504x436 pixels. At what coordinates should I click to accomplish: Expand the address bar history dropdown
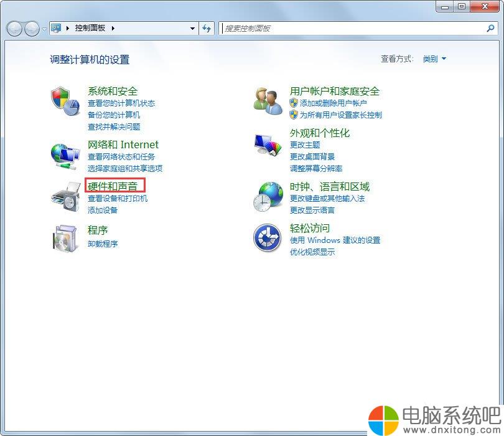point(192,28)
